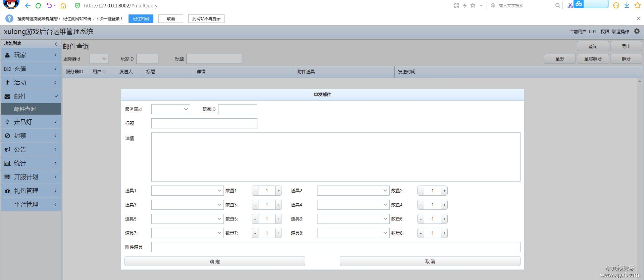Click the 详情 text area
Image resolution: width=644 pixels, height=280 pixels.
(336, 157)
